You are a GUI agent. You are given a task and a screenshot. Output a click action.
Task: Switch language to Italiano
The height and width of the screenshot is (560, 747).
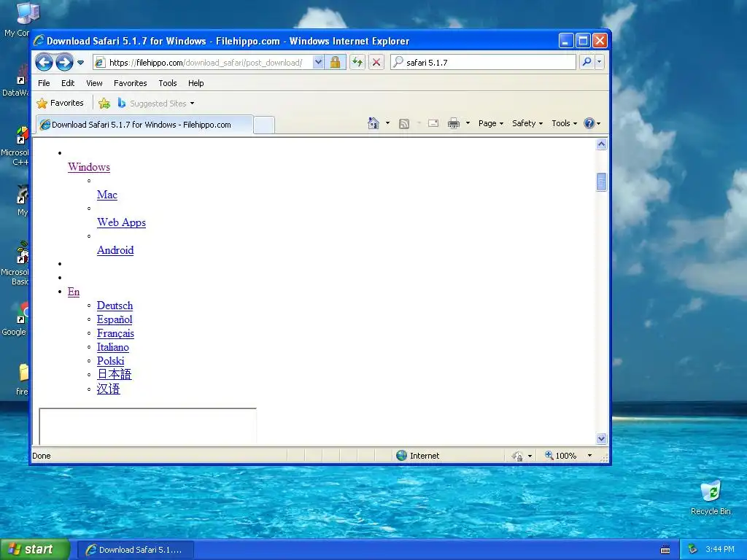[113, 347]
